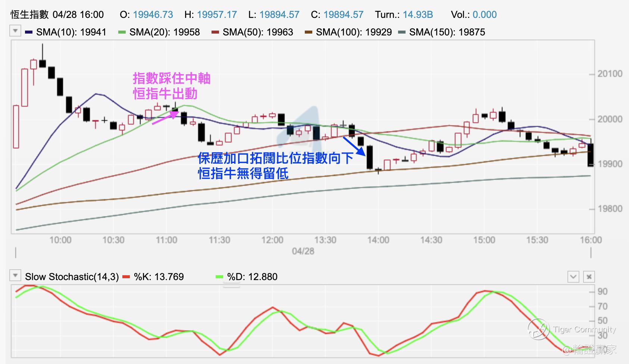Viewport: 629px width, 364px height.
Task: Click the 恒生指數 index title
Action: [x=29, y=15]
